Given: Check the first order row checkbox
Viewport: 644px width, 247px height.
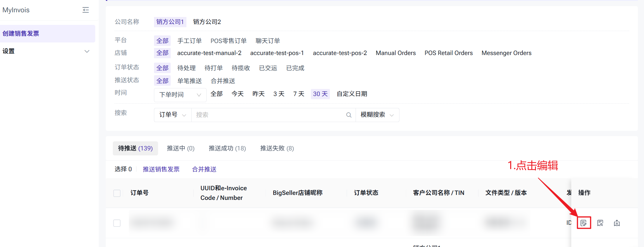Looking at the screenshot, I should [117, 223].
